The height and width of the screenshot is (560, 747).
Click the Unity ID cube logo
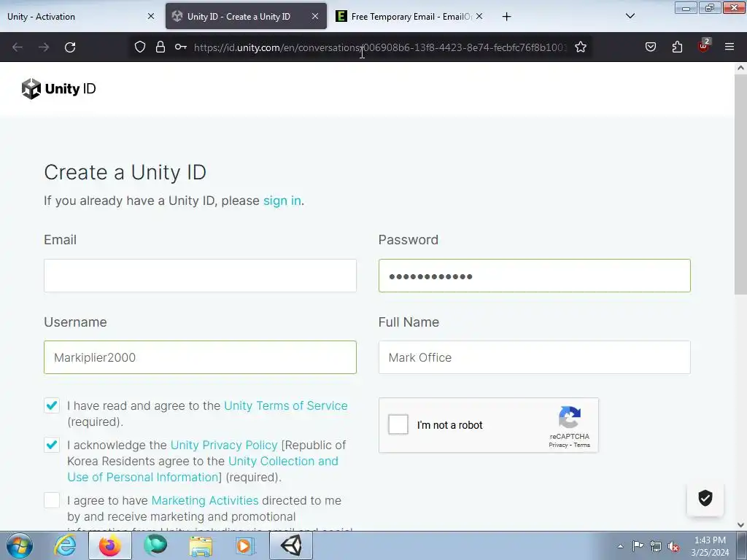[31, 89]
